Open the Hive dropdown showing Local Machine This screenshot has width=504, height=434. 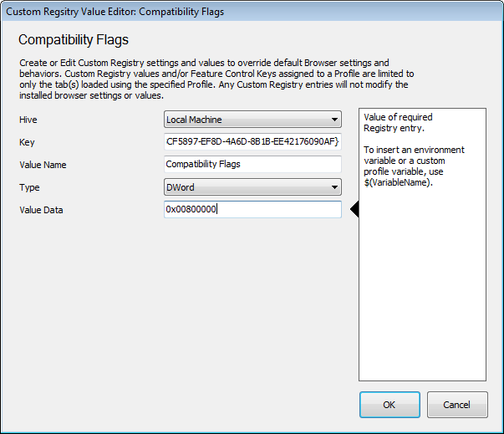(252, 120)
